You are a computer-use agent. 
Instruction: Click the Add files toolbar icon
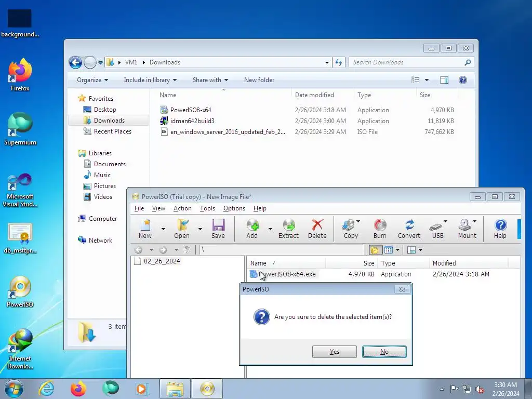[252, 229]
